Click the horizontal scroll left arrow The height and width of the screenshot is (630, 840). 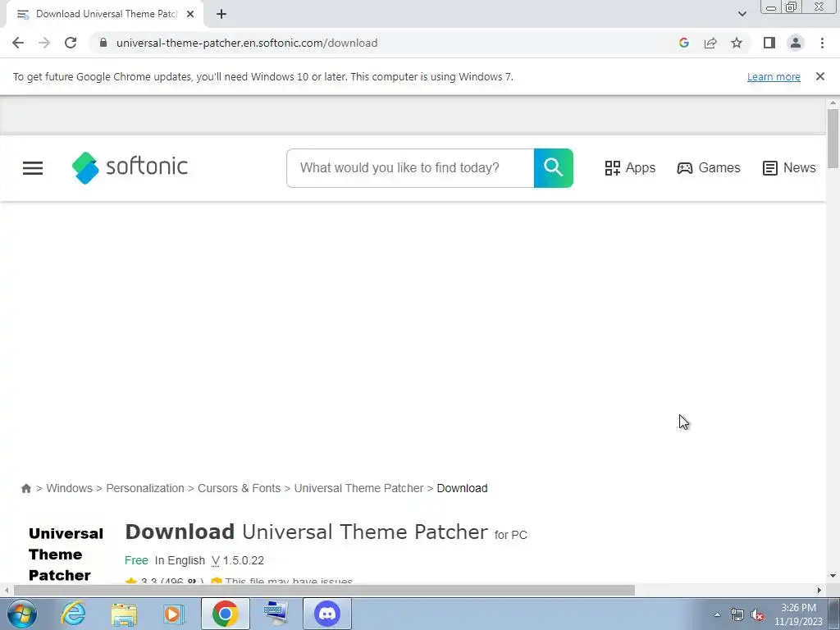[7, 591]
